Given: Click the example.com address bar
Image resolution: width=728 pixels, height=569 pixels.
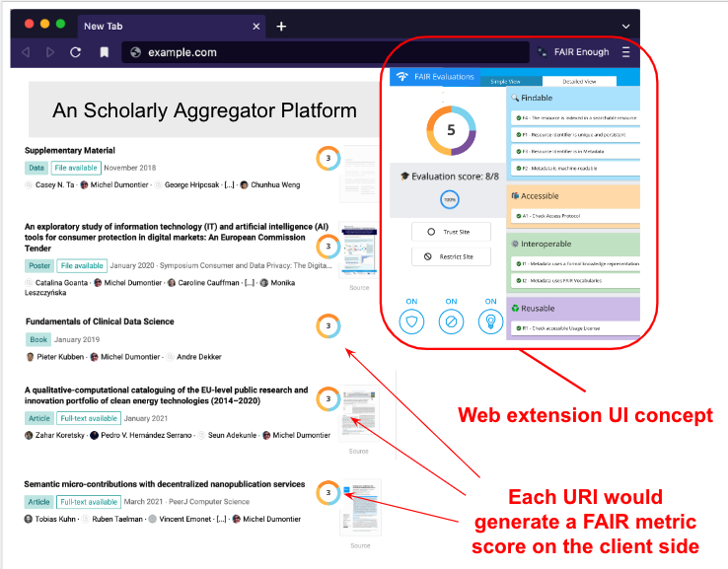Looking at the screenshot, I should tap(325, 52).
